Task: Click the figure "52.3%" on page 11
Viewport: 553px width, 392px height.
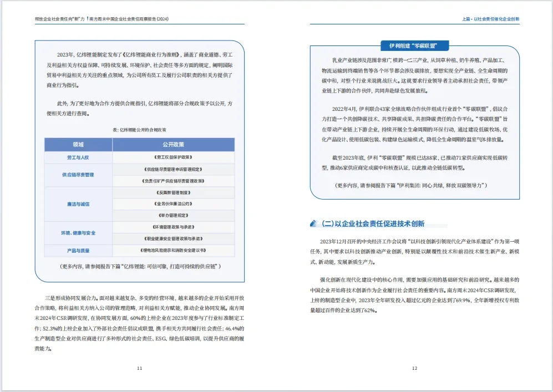Action: pos(50,329)
